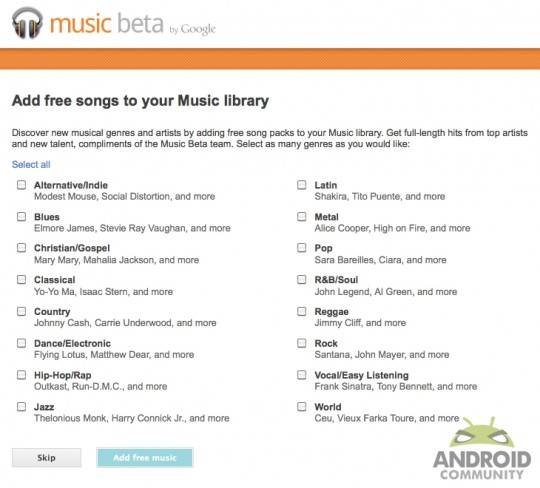Check the Hip-Hop/Rap checkbox

[x=21, y=375]
